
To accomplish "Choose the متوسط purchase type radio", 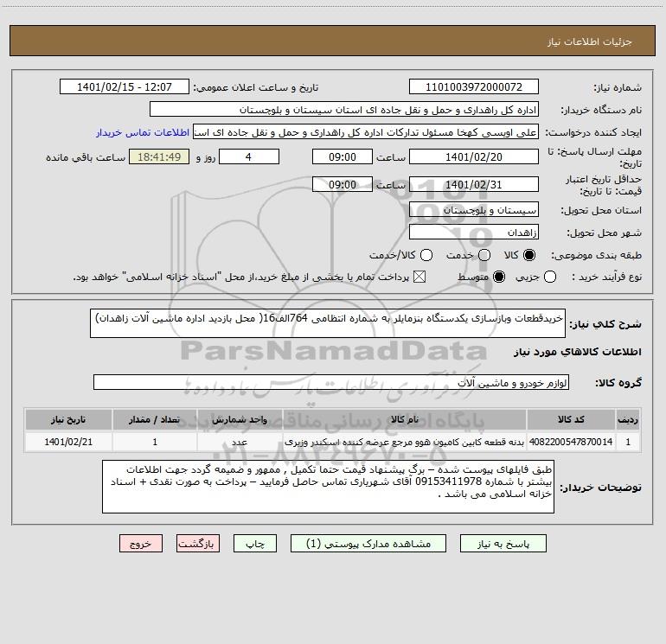I will [499, 277].
